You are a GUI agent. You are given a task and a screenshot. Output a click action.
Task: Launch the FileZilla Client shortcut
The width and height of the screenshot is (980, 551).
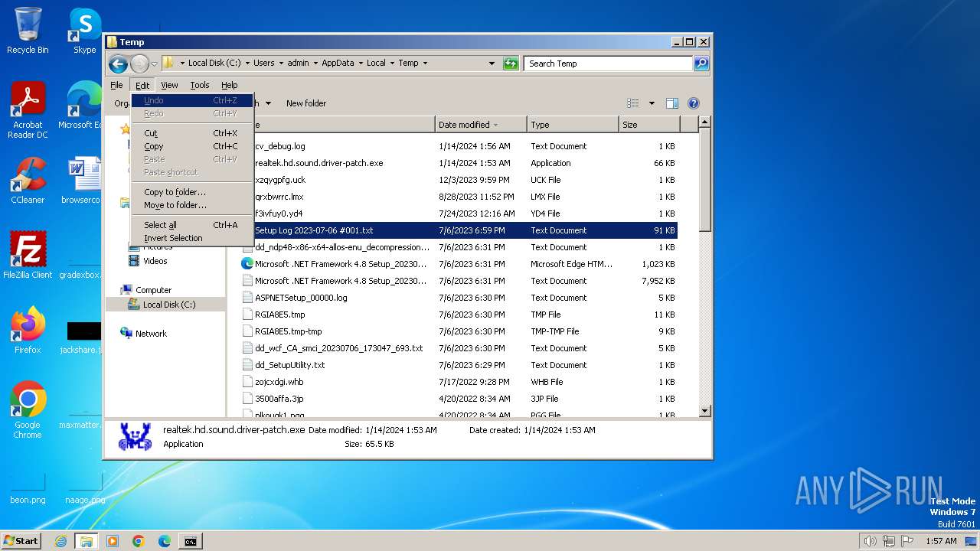tap(28, 255)
